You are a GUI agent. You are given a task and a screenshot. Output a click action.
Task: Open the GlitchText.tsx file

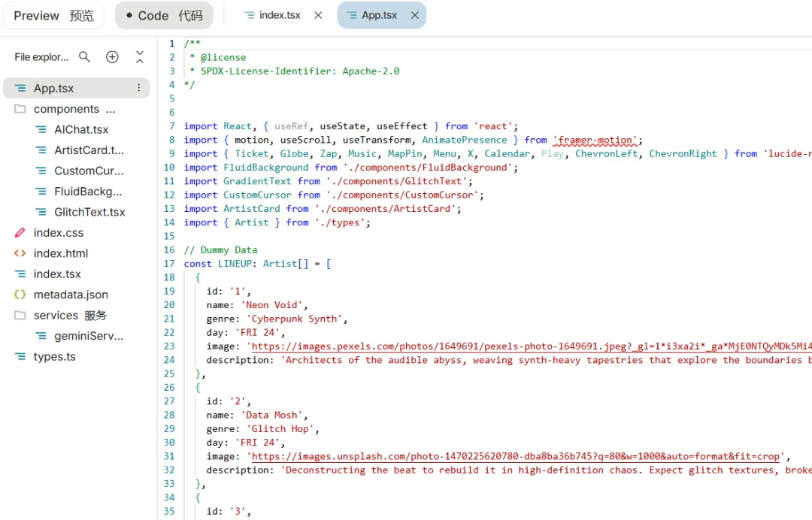[80, 212]
